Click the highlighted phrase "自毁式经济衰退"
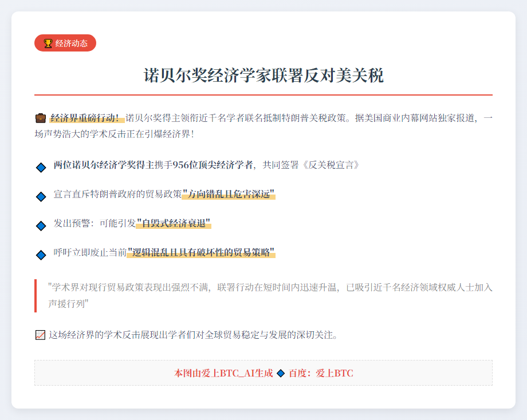 174,223
